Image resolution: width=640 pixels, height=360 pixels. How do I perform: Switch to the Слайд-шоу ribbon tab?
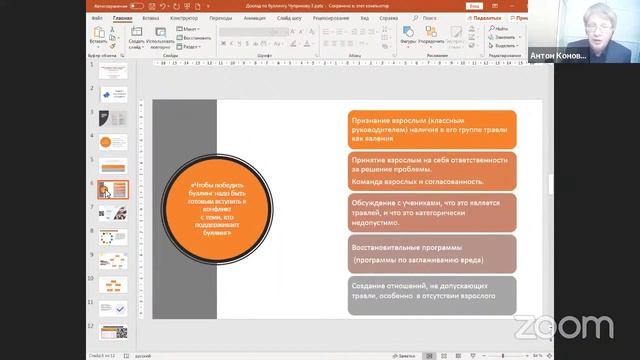point(289,18)
